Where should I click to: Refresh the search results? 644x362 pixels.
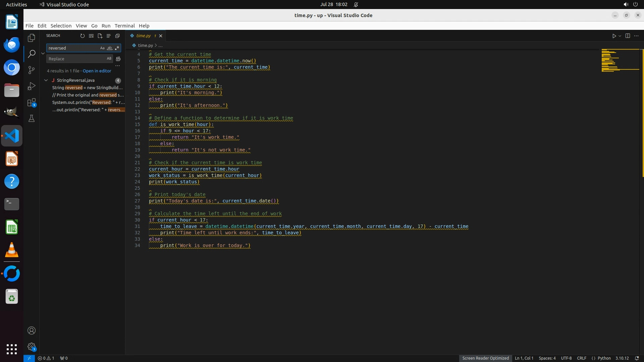[x=82, y=36]
